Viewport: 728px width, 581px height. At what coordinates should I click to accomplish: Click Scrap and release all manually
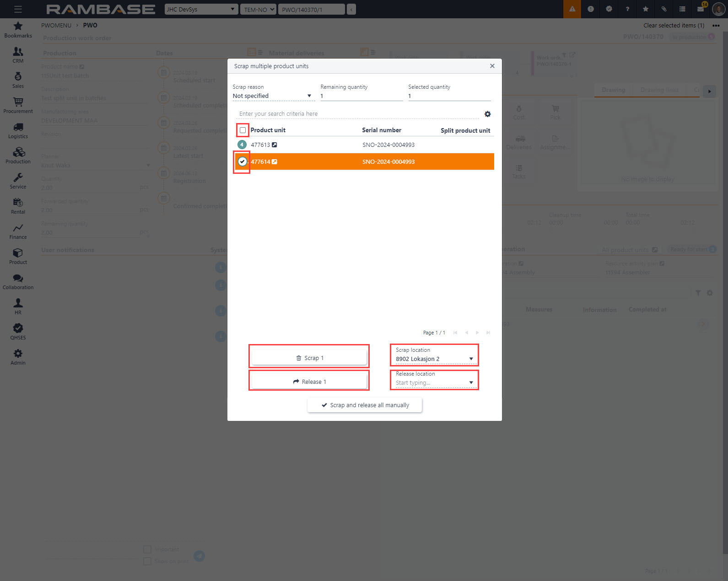pos(365,405)
